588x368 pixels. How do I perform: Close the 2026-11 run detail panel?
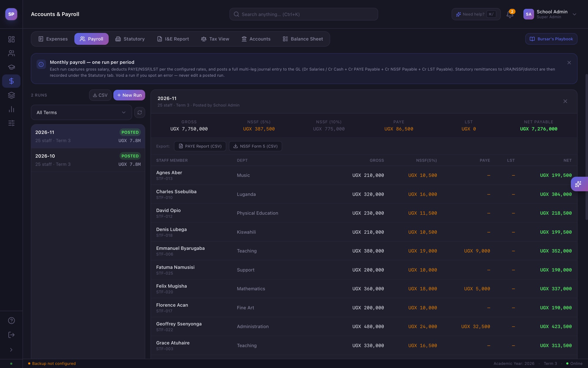click(565, 101)
